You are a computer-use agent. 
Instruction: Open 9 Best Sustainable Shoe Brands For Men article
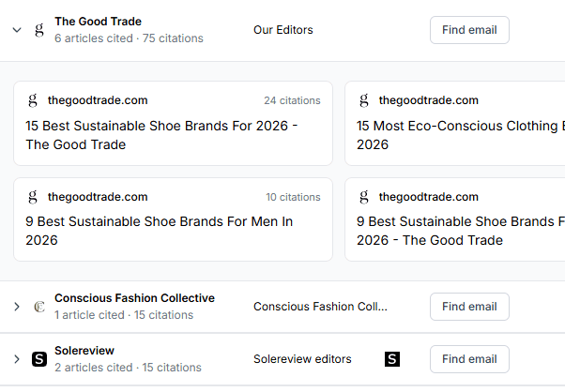[159, 231]
